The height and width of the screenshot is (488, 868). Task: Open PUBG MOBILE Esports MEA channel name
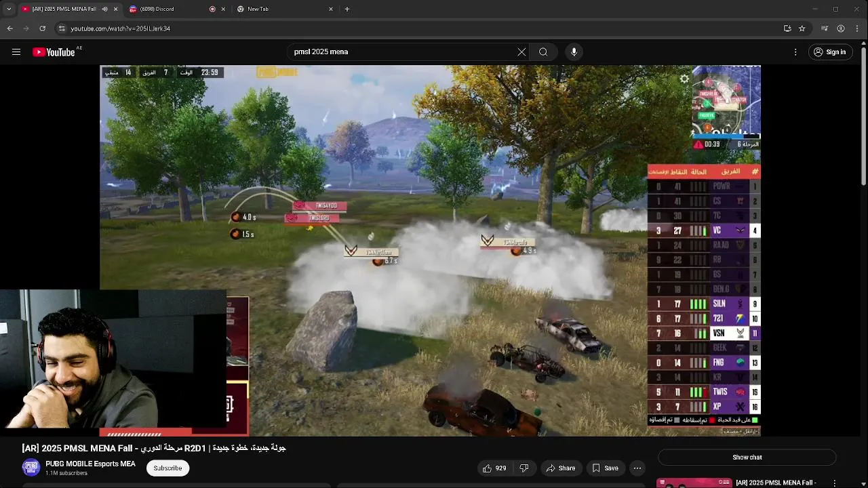(90, 464)
